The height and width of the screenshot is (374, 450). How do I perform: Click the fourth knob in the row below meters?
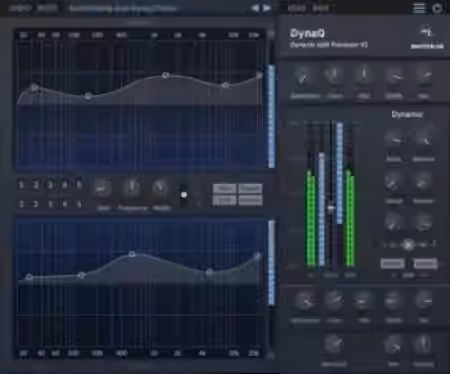394,301
